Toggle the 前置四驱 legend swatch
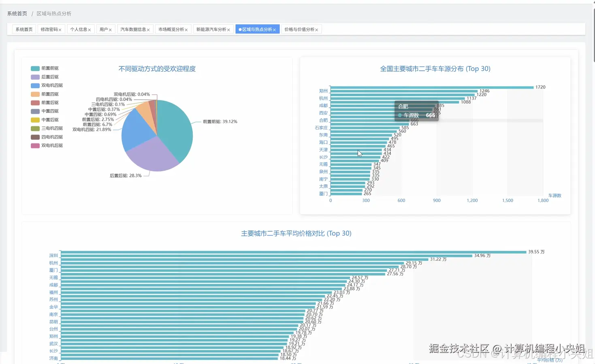 (x=35, y=94)
